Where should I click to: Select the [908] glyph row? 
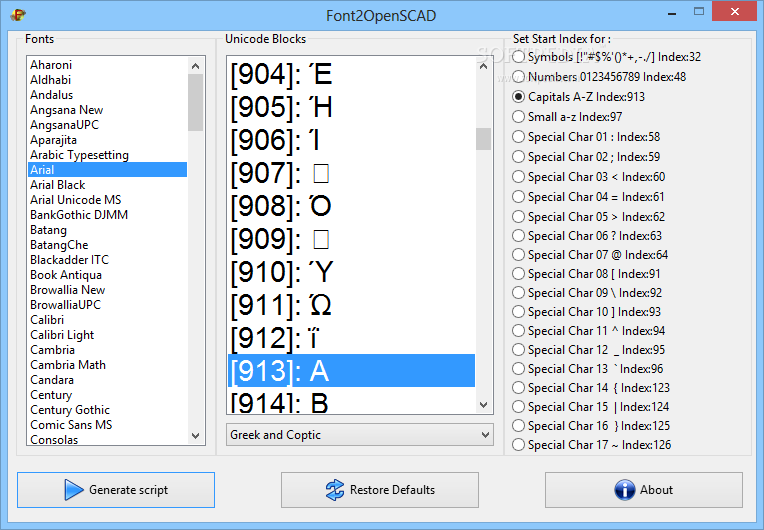[351, 206]
